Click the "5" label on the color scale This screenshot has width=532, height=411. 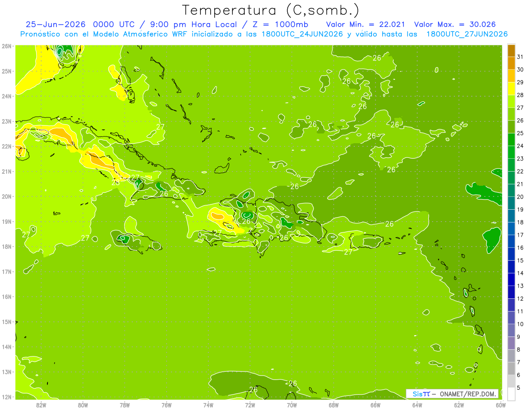[519, 388]
